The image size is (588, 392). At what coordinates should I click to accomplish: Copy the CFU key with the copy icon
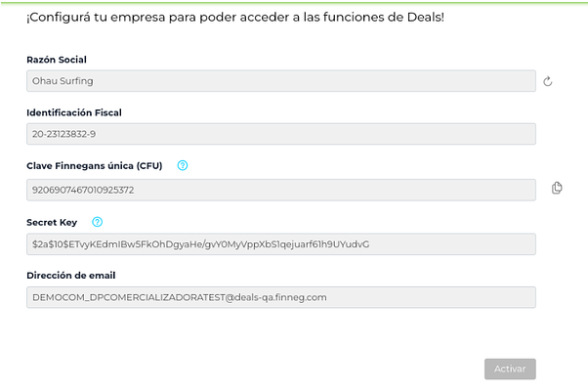(557, 188)
